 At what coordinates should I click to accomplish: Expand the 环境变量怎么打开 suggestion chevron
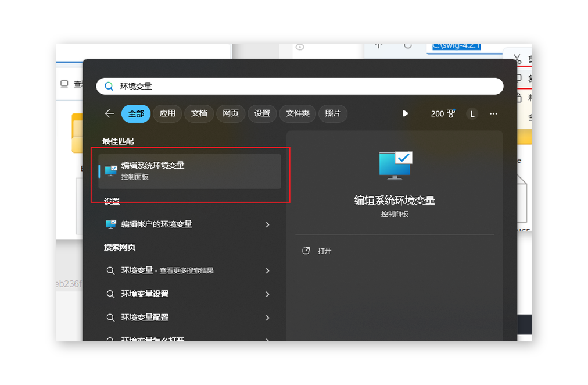pyautogui.click(x=267, y=339)
